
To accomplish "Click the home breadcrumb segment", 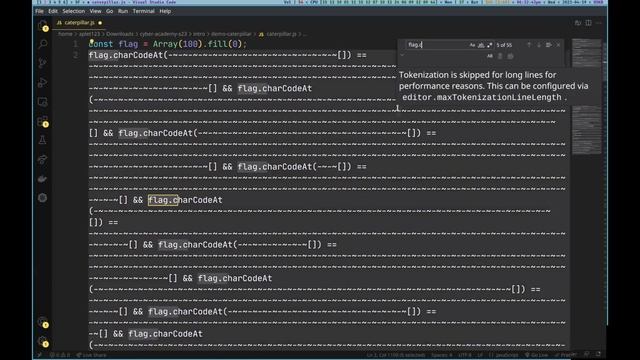I will (x=65, y=34).
